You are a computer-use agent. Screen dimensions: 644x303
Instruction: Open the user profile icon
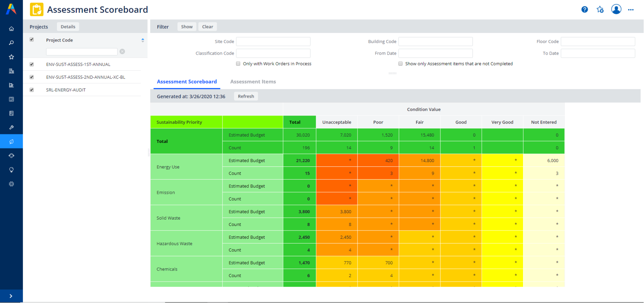(616, 9)
